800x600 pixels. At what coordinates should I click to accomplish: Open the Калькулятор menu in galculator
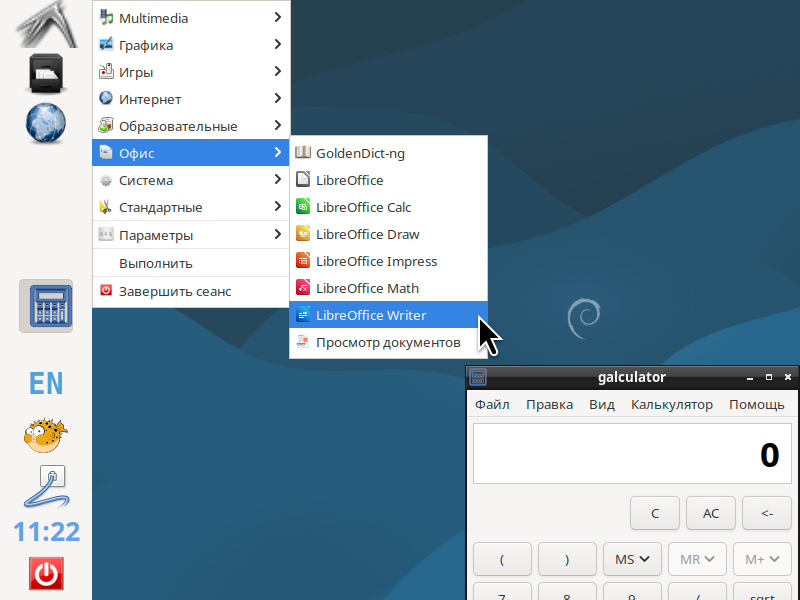671,405
